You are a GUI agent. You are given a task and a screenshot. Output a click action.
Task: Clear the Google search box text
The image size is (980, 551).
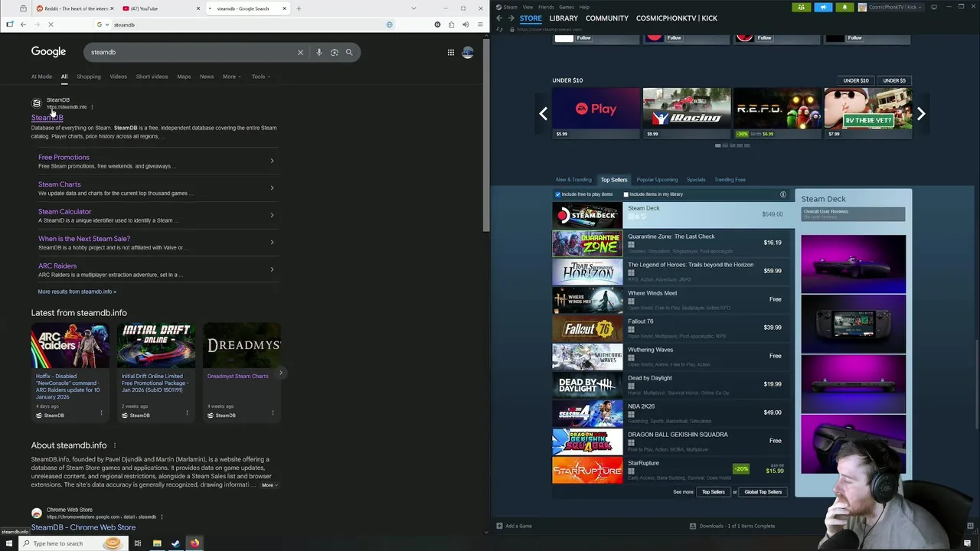point(300,52)
